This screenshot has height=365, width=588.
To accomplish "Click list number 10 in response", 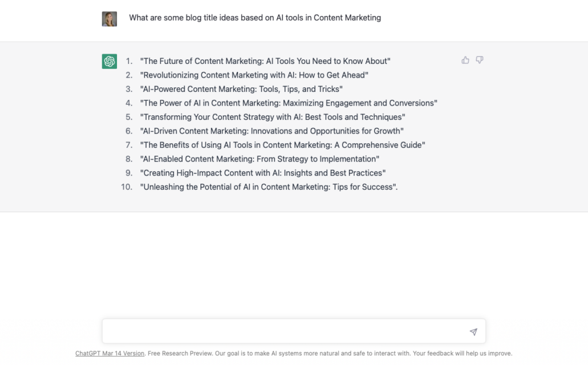I will point(127,187).
